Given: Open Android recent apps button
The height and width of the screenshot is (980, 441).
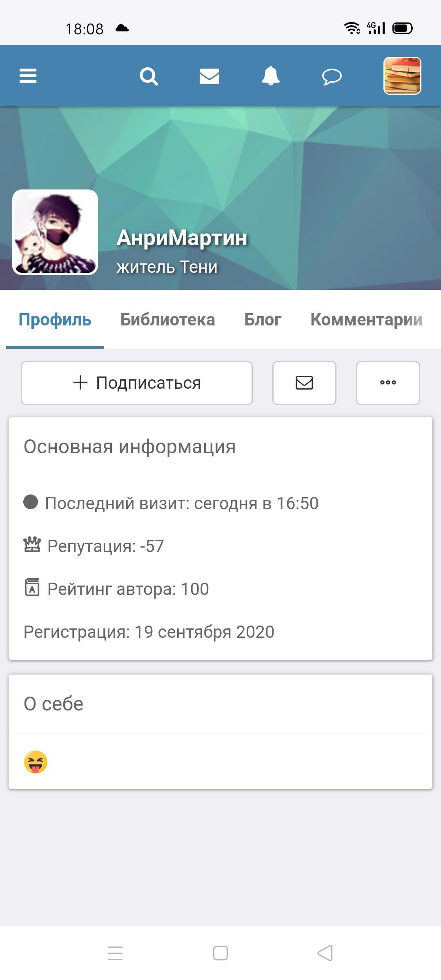Looking at the screenshot, I should tap(115, 953).
